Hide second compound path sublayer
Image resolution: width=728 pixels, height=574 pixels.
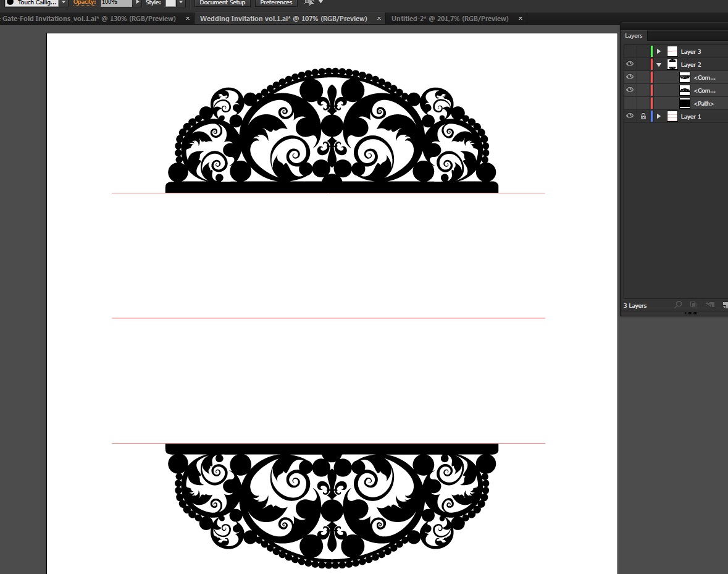click(x=630, y=90)
